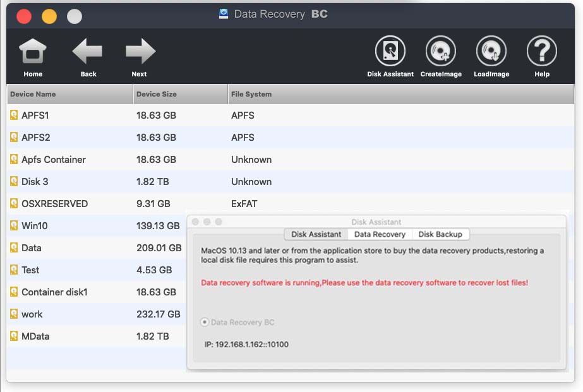
Task: Click the 232.17 GB size cell
Action: point(159,314)
